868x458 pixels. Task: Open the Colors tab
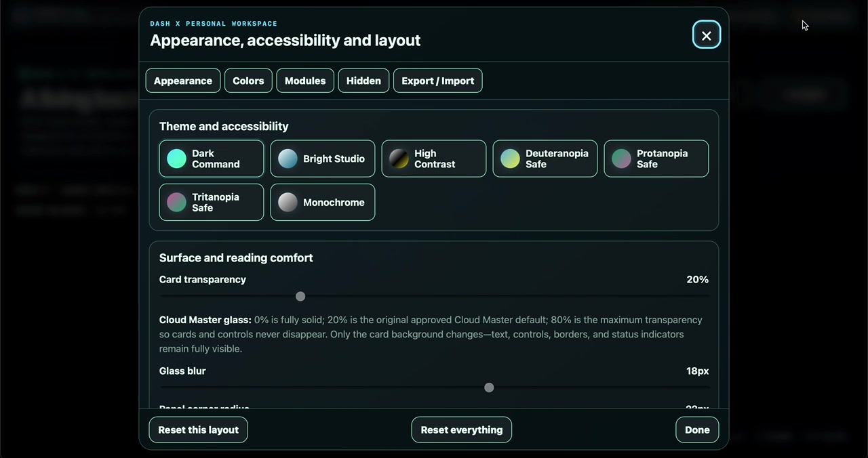coord(248,81)
